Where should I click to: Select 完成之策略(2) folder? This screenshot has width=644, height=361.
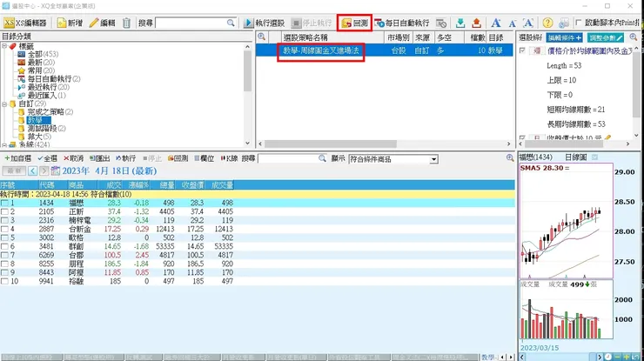pos(50,111)
